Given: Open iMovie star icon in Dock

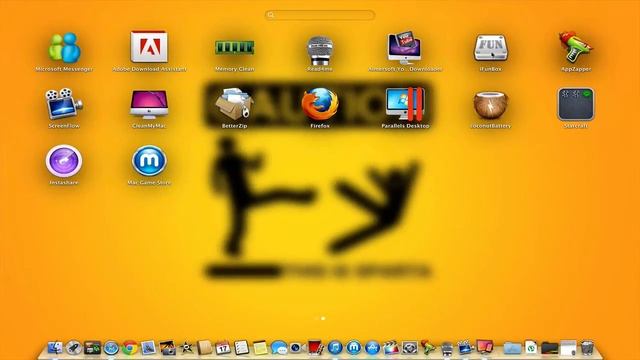Looking at the screenshot, I should (186, 348).
